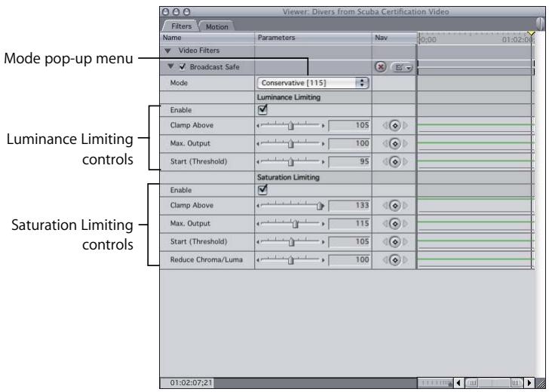Nudge luminance Clamp Above slider left arrow
The image size is (549, 392).
click(x=258, y=125)
